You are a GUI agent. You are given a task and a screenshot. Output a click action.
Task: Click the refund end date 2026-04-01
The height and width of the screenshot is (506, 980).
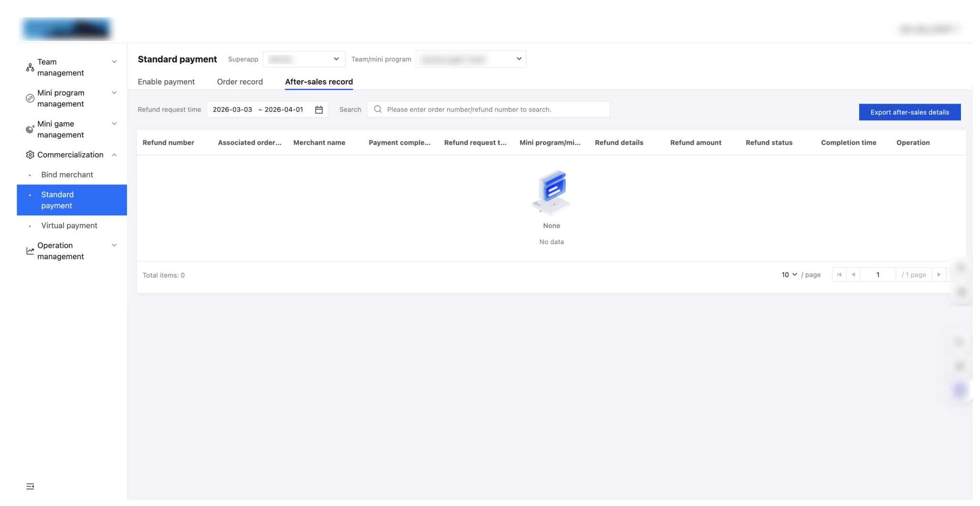284,109
